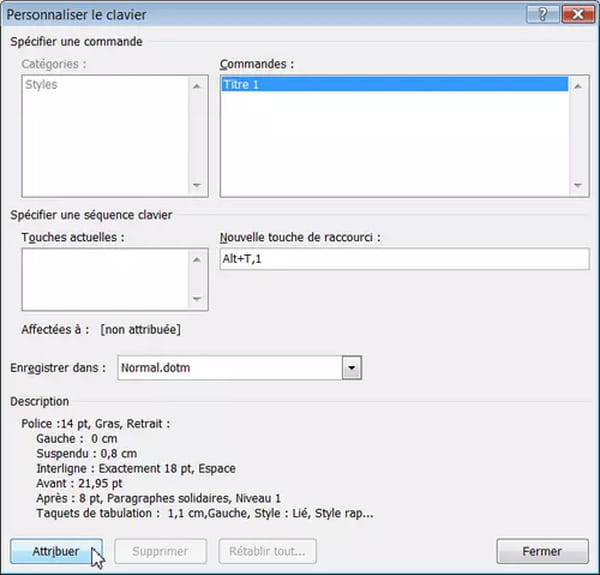Close the dialog with the Fermer button
This screenshot has height=575, width=600.
tap(542, 551)
